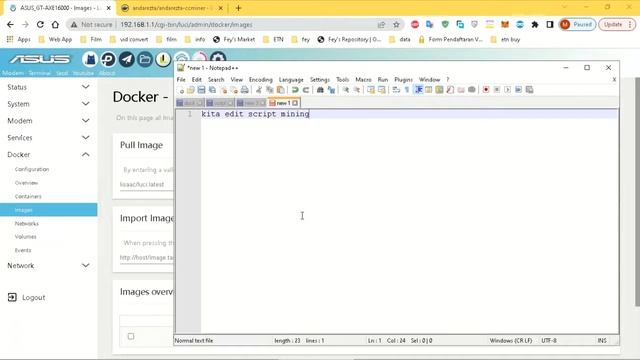Viewport: 640px width, 360px height.
Task: Undo the last edit with green arrow icon
Action: (x=295, y=90)
